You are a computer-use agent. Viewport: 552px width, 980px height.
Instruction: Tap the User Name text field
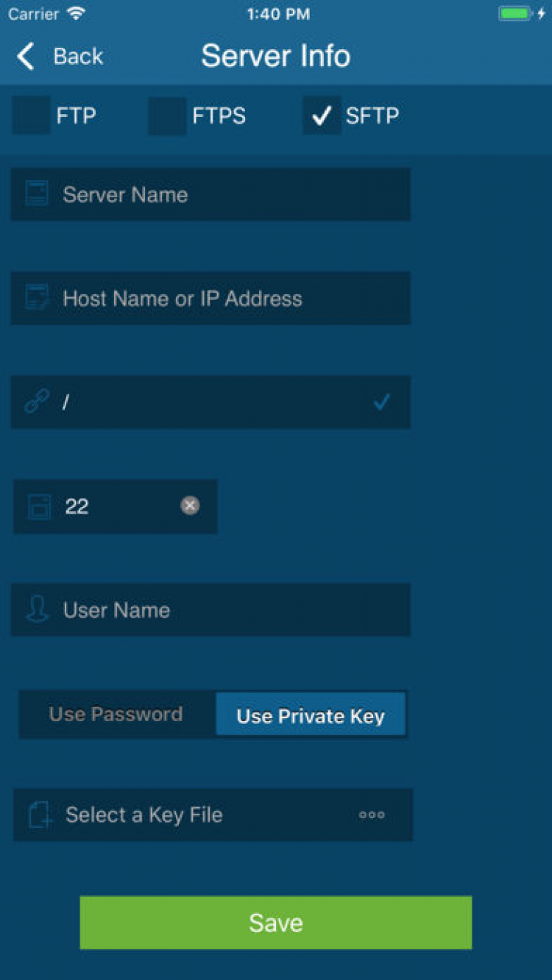221,610
